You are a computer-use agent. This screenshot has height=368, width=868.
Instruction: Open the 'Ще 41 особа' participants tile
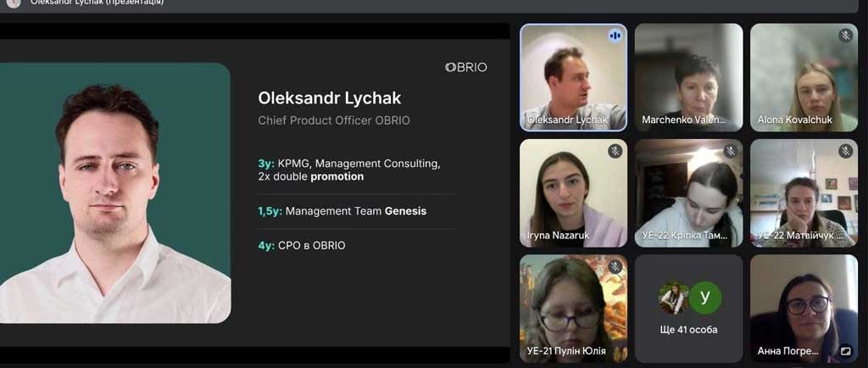688,309
